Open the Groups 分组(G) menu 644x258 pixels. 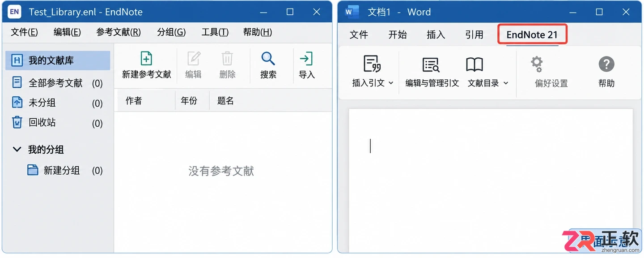pos(171,32)
